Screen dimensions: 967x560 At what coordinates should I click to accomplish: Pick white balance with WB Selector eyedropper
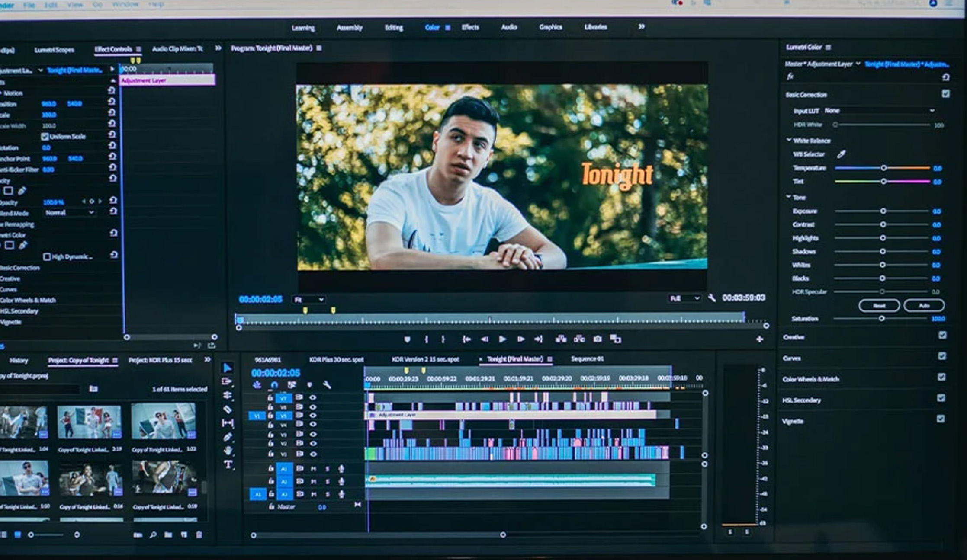click(x=841, y=154)
